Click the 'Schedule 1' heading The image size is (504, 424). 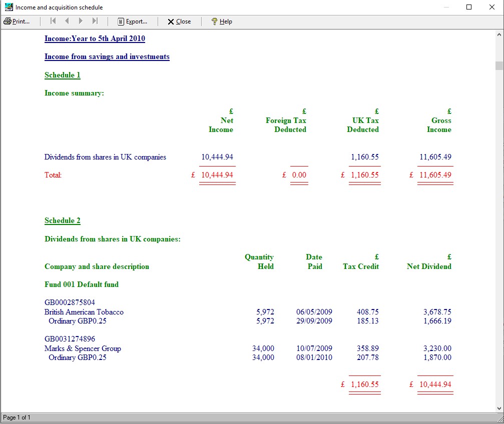pos(63,75)
